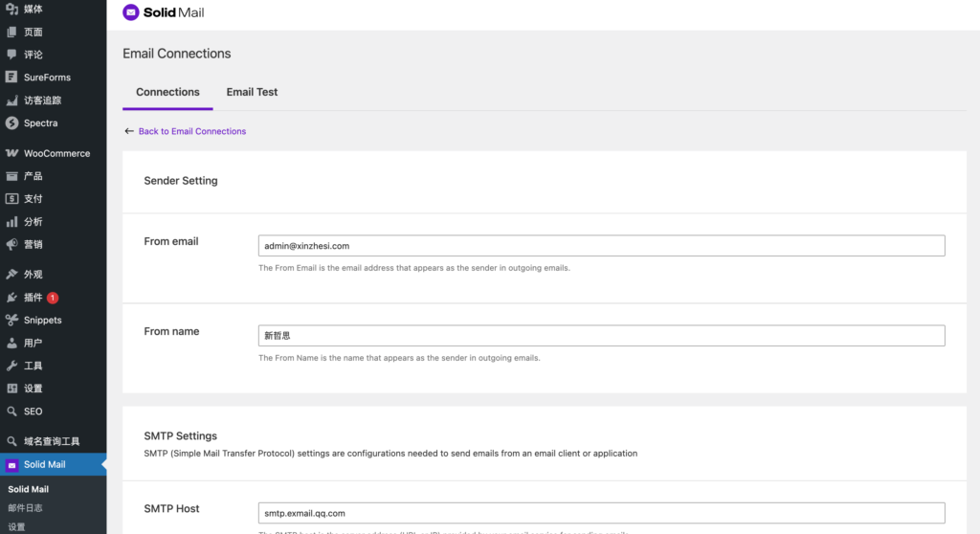Open Back to Email Connections link
The width and height of the screenshot is (980, 534).
tap(192, 131)
